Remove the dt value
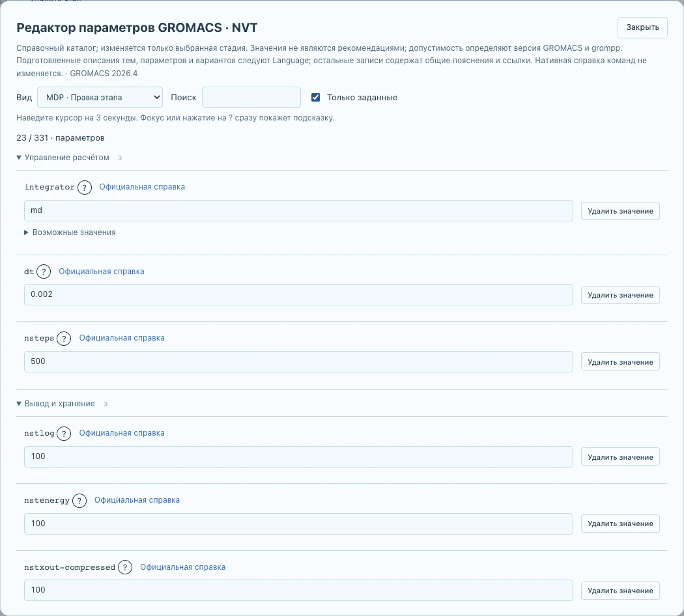The image size is (684, 616). pyautogui.click(x=620, y=295)
